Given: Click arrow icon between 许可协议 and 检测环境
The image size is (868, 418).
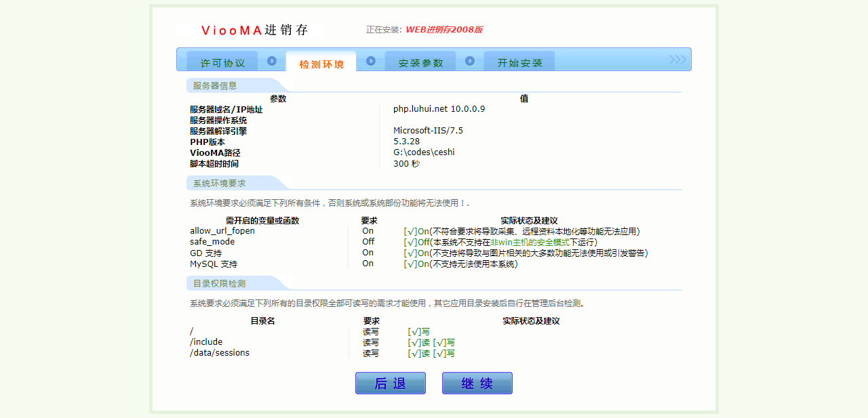Looking at the screenshot, I should point(272,61).
